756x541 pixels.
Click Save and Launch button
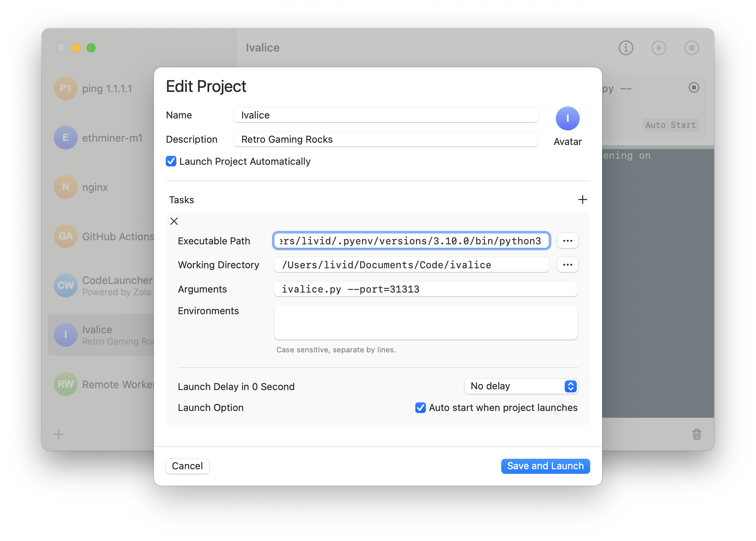click(x=545, y=466)
